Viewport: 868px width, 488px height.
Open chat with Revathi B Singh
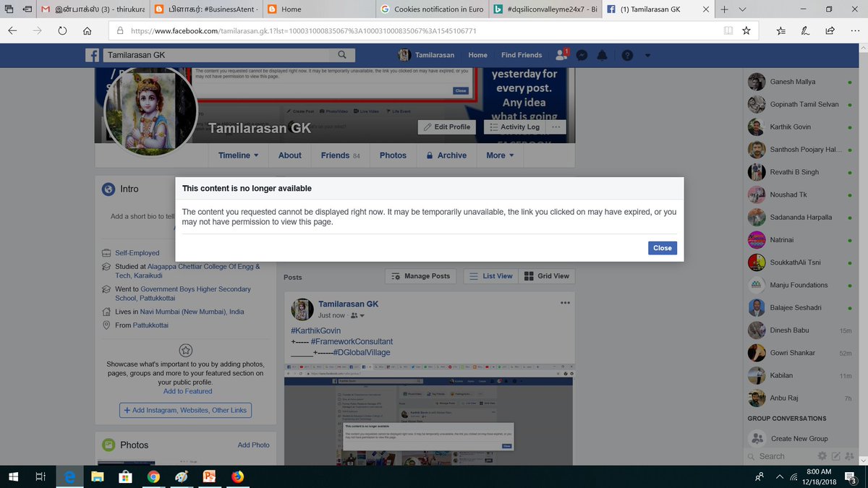tap(800, 172)
